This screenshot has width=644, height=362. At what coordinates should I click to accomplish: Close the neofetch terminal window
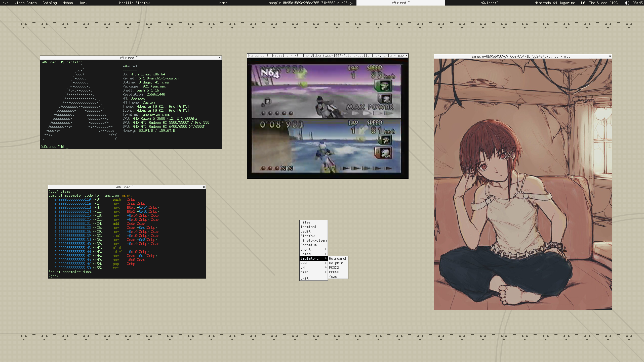(220, 58)
